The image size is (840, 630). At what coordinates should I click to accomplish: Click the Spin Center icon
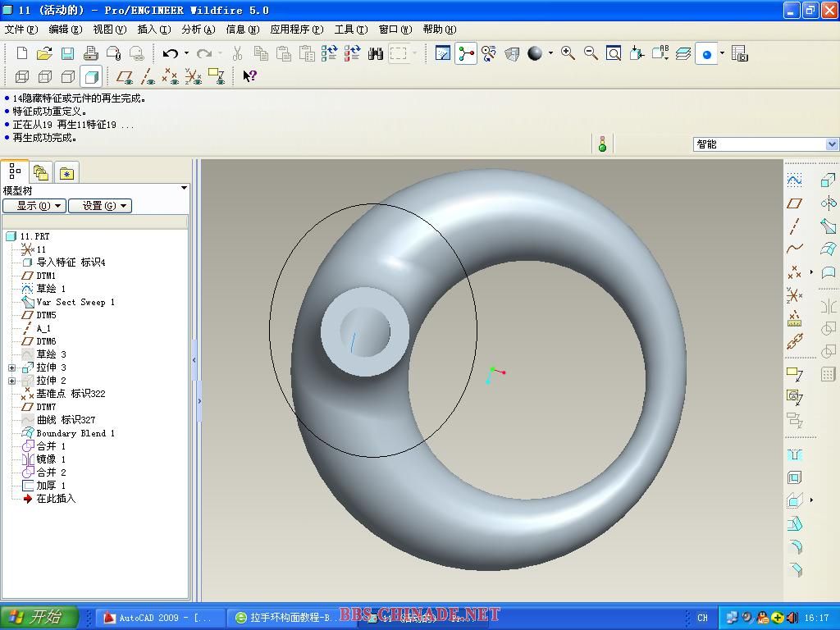pos(466,54)
